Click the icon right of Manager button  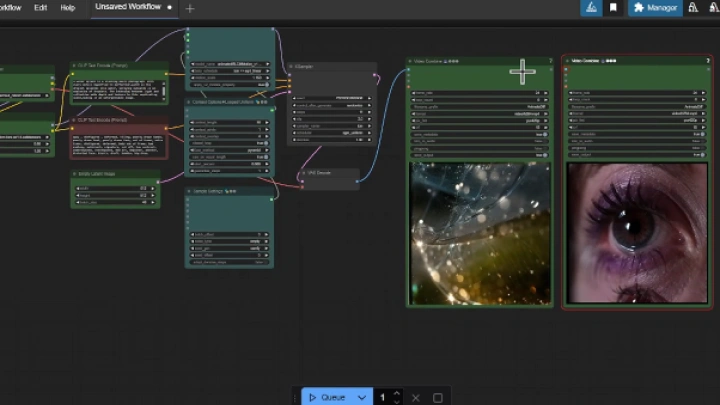point(693,8)
